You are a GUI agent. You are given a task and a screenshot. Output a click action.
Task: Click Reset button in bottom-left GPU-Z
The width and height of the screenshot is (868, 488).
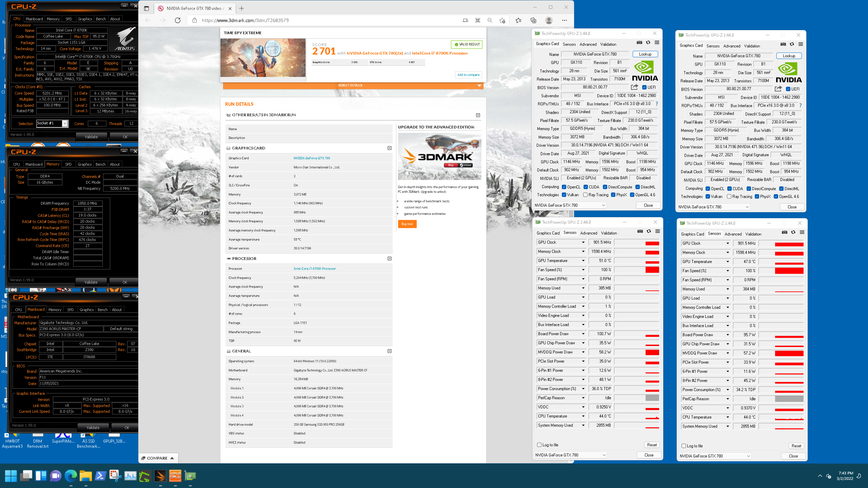652,445
